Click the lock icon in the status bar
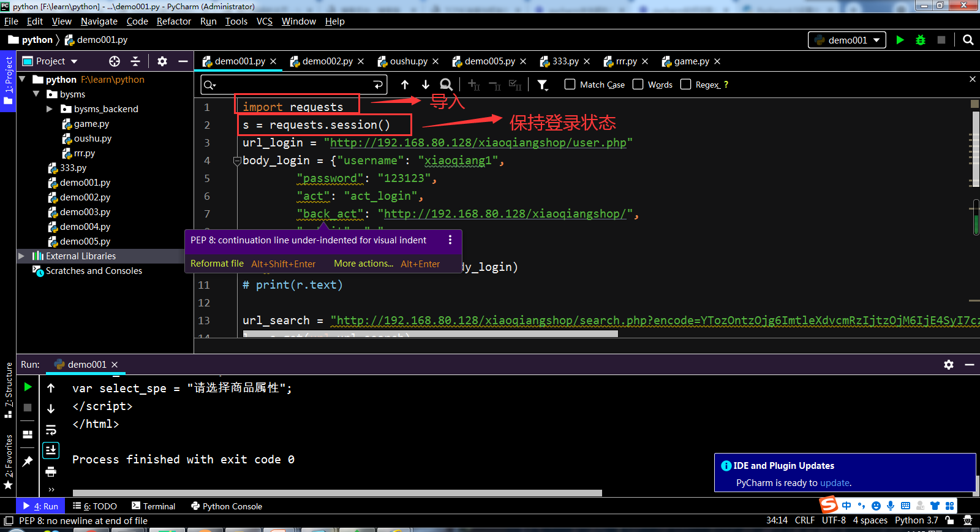 [949, 520]
